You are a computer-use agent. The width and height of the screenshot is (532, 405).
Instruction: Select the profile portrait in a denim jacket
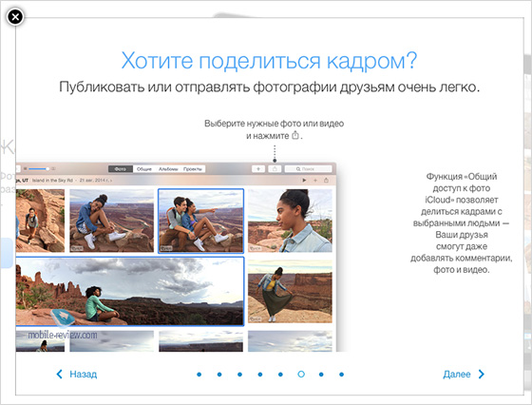click(x=290, y=221)
